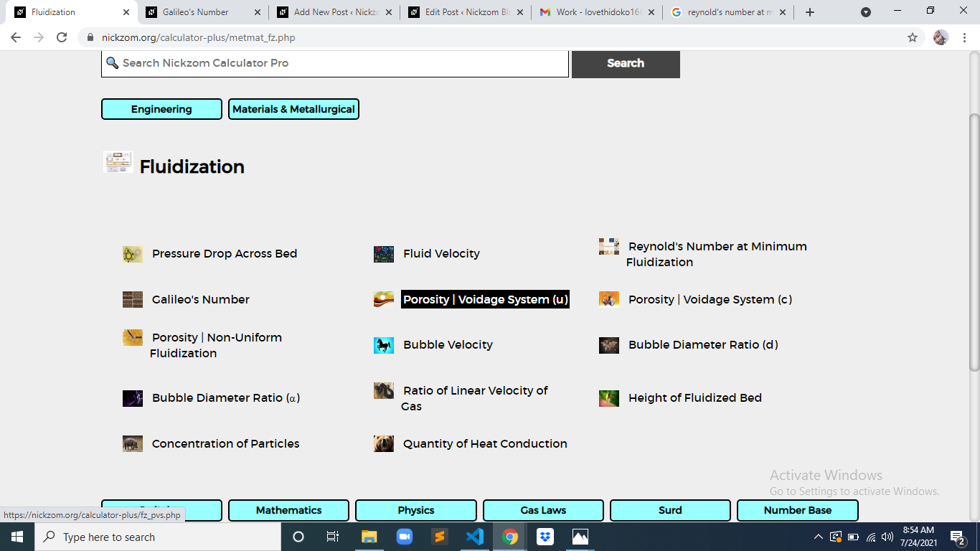
Task: Click the Search Nickzom Calculator Pro field
Action: coord(335,63)
